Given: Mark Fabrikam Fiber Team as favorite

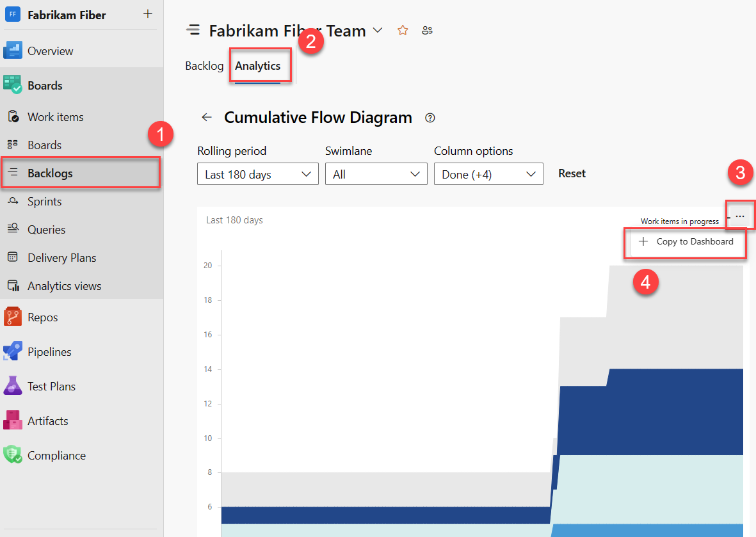Looking at the screenshot, I should [x=403, y=29].
